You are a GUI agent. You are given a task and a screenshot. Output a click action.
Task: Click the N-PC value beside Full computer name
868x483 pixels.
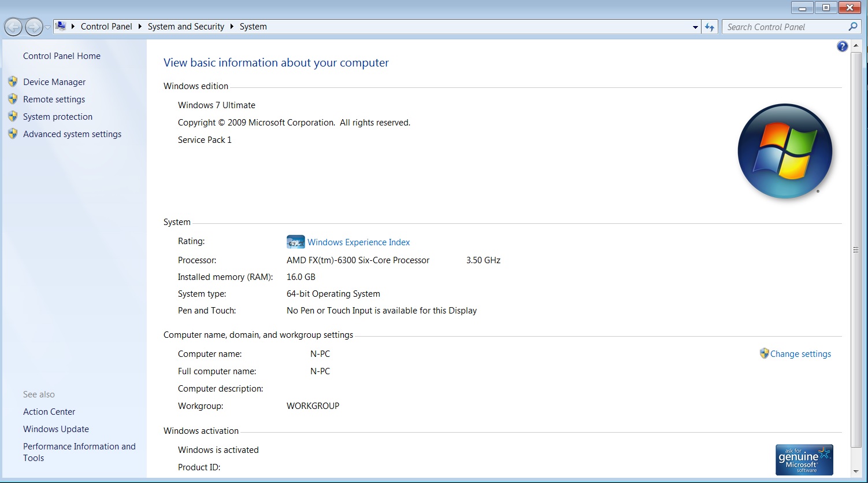pos(320,371)
